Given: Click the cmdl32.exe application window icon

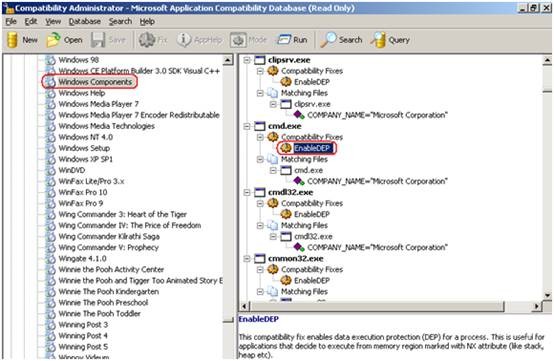Looking at the screenshot, I should (x=260, y=193).
